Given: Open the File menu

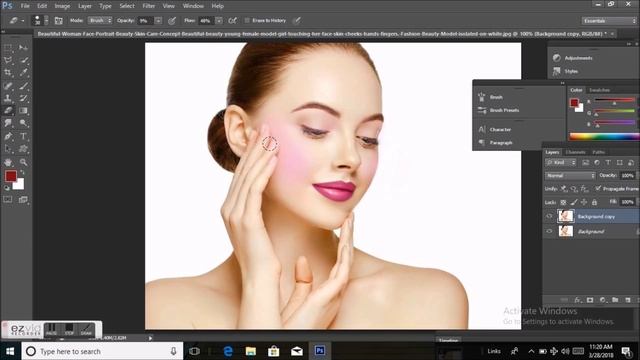Looking at the screenshot, I should (25, 6).
